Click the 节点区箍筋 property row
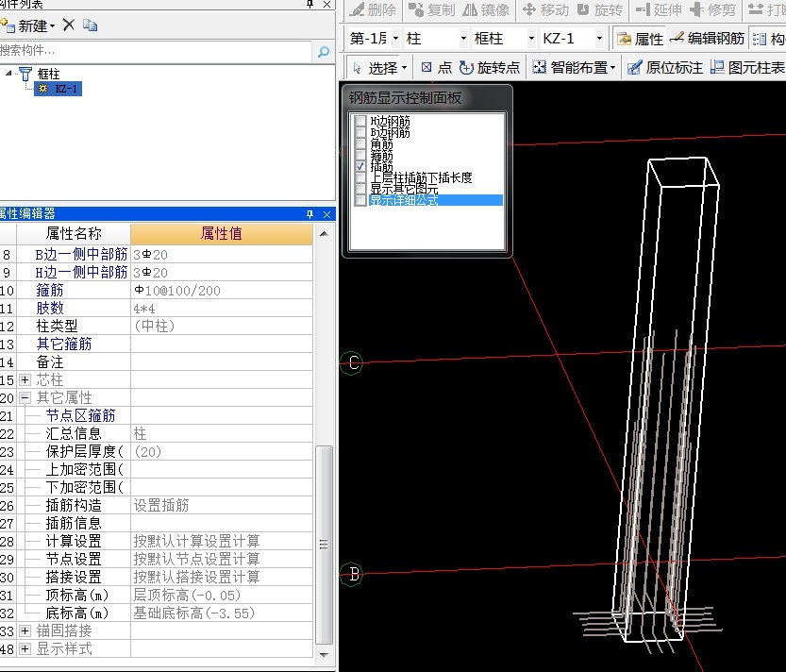The image size is (786, 672). tap(156, 415)
